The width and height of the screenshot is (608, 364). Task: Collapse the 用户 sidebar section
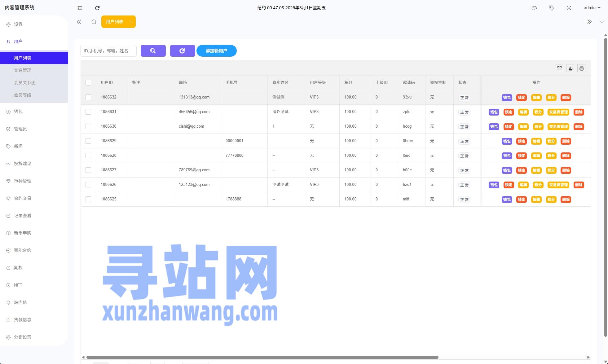point(18,41)
